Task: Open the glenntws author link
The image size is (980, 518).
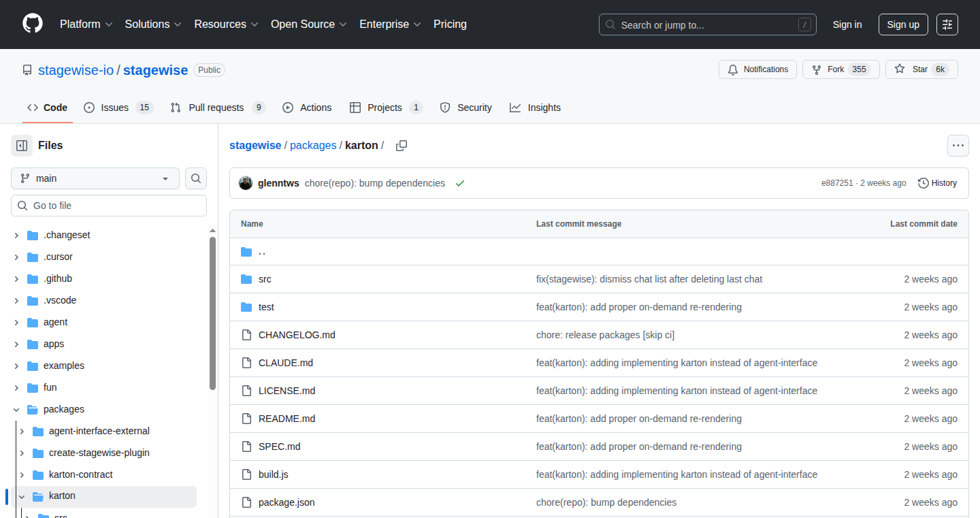Action: click(278, 183)
